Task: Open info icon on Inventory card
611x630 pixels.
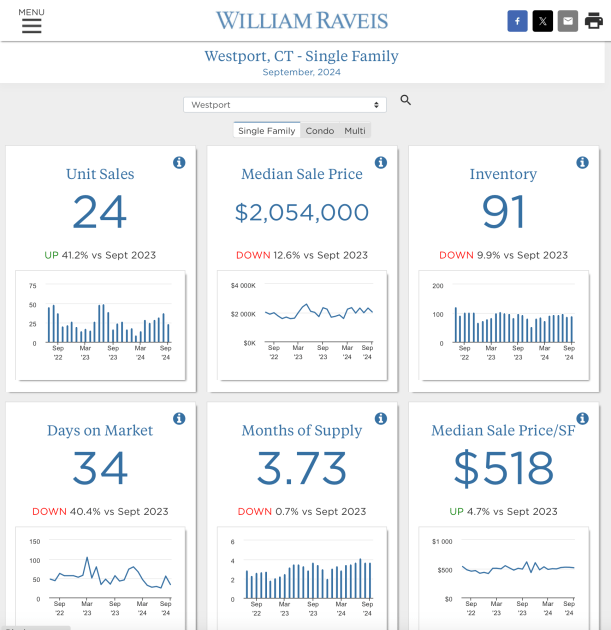Action: (x=582, y=163)
